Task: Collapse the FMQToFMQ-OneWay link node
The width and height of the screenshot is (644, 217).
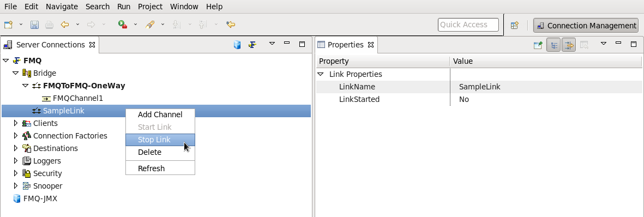Action: [26, 86]
